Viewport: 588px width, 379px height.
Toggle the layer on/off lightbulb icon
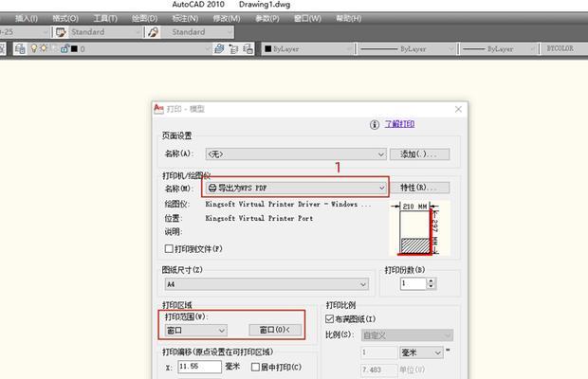(34, 48)
